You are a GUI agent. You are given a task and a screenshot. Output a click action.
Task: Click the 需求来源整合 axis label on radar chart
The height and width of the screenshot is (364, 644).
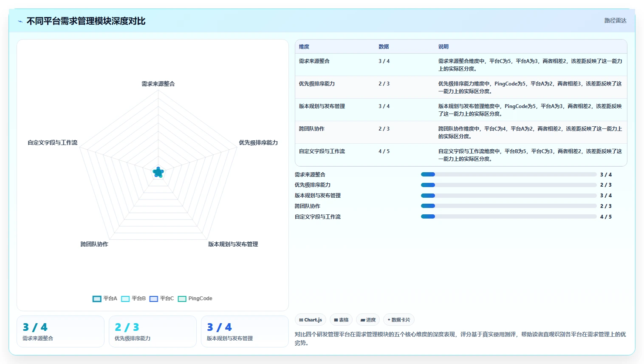click(158, 84)
